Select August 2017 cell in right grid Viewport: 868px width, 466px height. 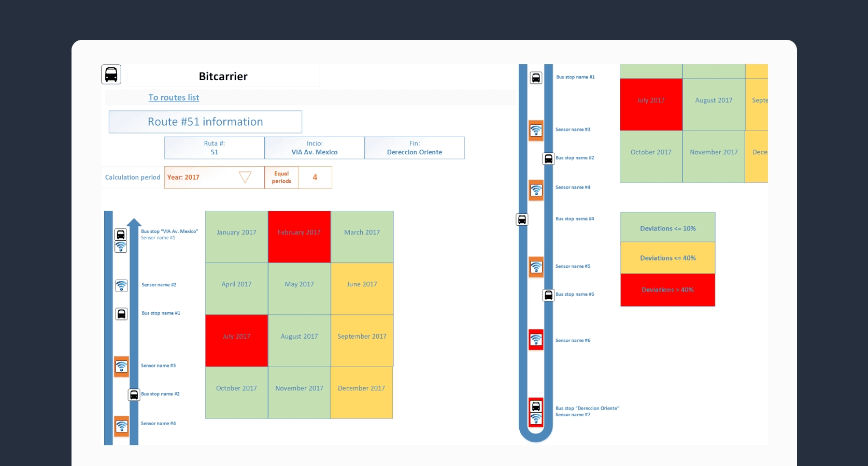[x=714, y=105]
